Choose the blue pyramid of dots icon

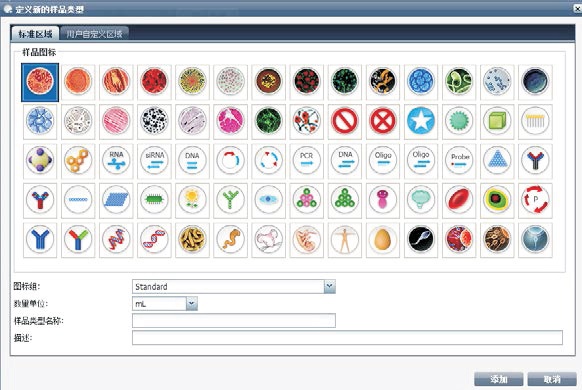coord(497,161)
